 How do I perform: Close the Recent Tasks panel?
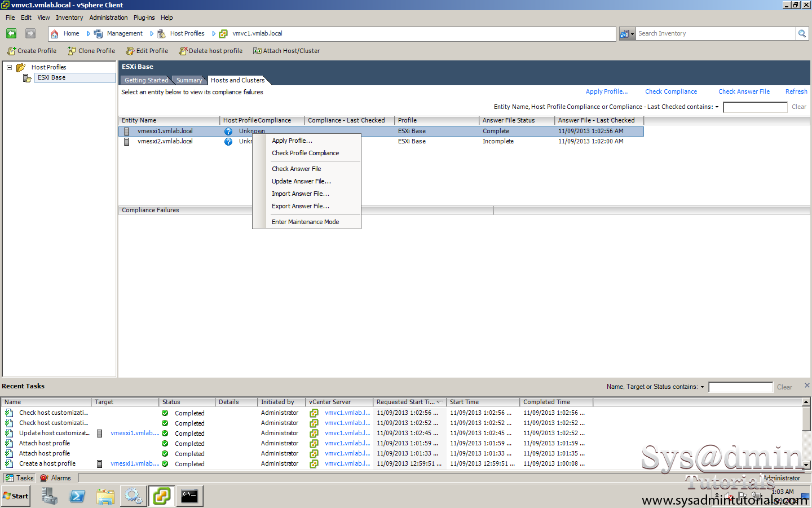point(807,385)
